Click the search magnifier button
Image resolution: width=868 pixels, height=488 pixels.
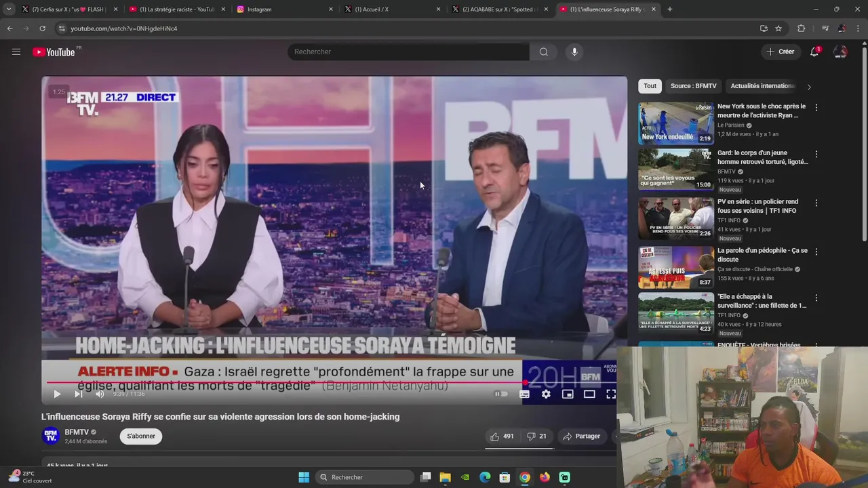pyautogui.click(x=544, y=52)
